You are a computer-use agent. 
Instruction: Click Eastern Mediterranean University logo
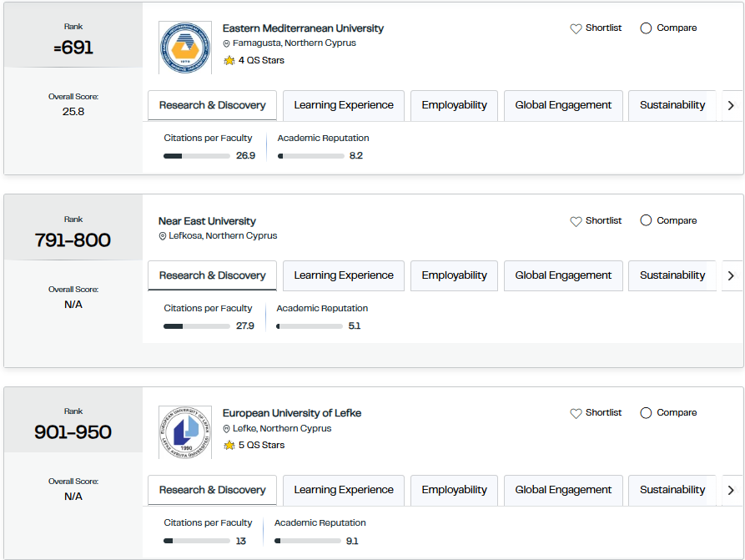[x=185, y=48]
